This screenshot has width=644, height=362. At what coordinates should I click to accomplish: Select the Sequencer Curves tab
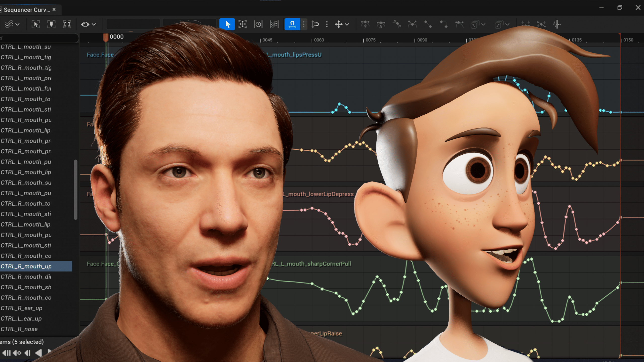click(27, 10)
